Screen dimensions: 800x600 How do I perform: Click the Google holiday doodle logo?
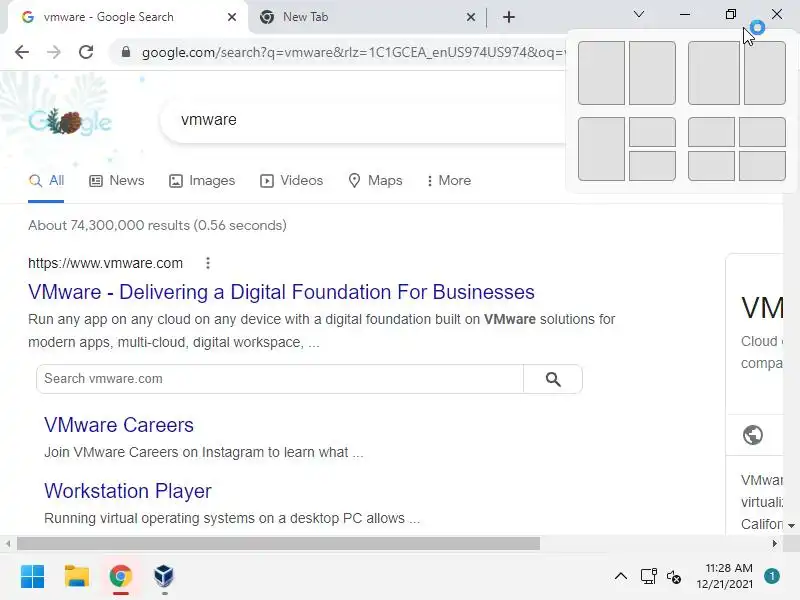point(70,121)
